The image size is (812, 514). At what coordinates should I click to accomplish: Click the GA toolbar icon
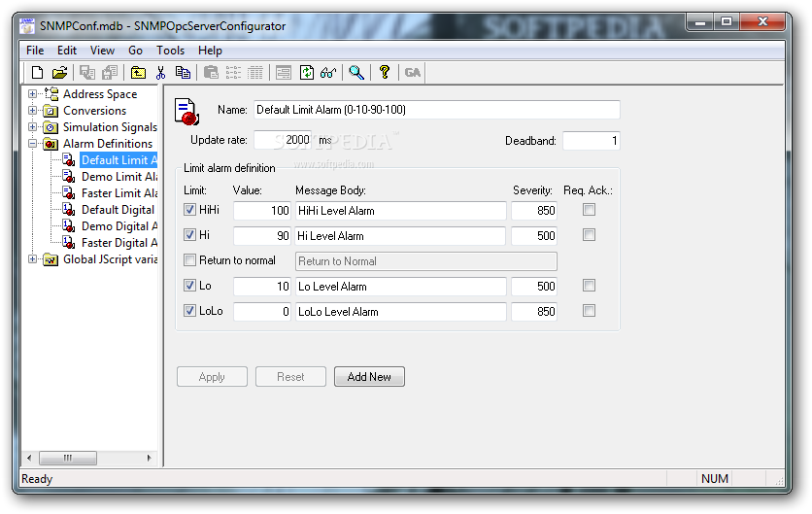coord(412,73)
